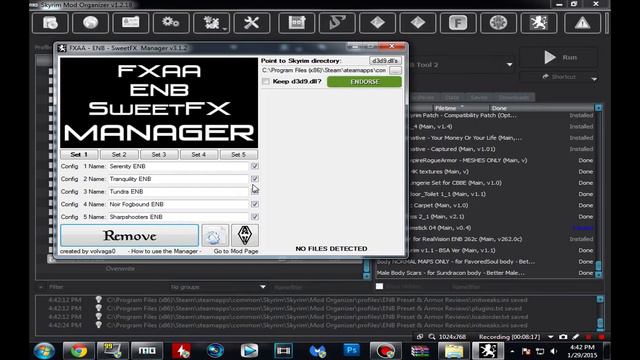The height and width of the screenshot is (360, 640).
Task: Open the warning triangle problems icon
Action: coord(582,22)
